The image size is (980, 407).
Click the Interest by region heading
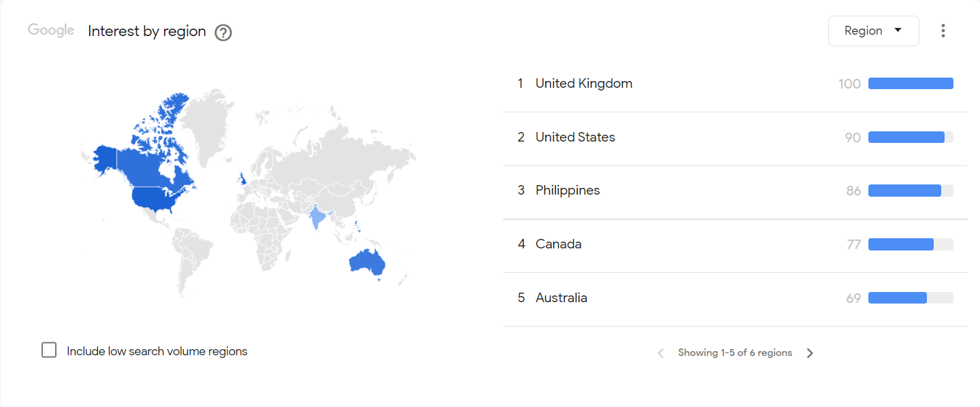point(147,31)
